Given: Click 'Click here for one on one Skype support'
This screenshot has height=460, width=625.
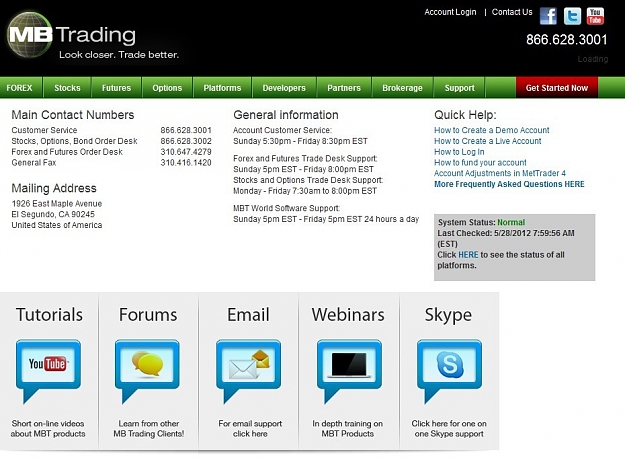Looking at the screenshot, I should [449, 429].
